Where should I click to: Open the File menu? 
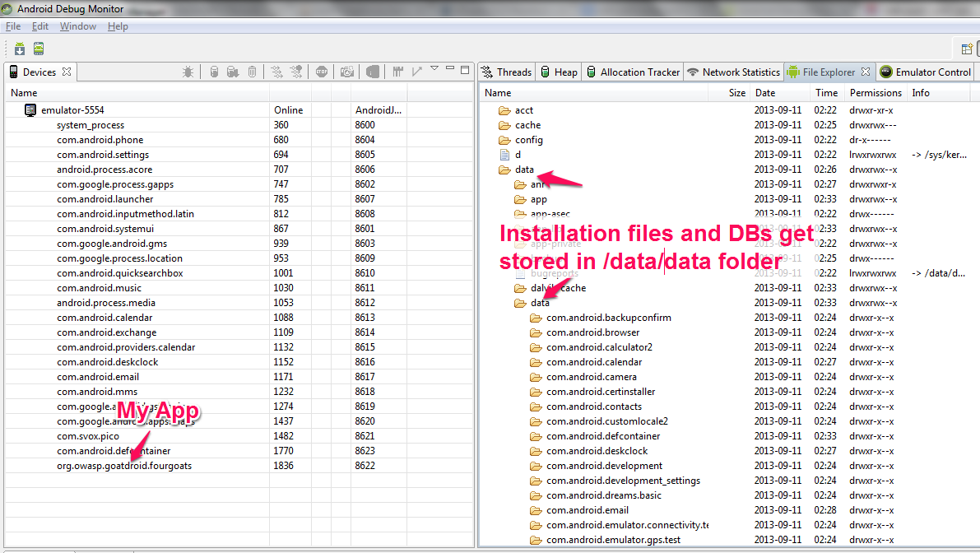coord(13,26)
